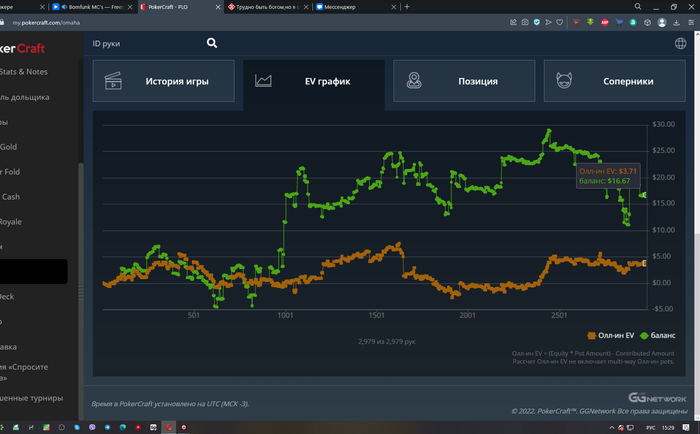Open the Fold sidebar item
This screenshot has height=434, width=700.
[x=10, y=171]
